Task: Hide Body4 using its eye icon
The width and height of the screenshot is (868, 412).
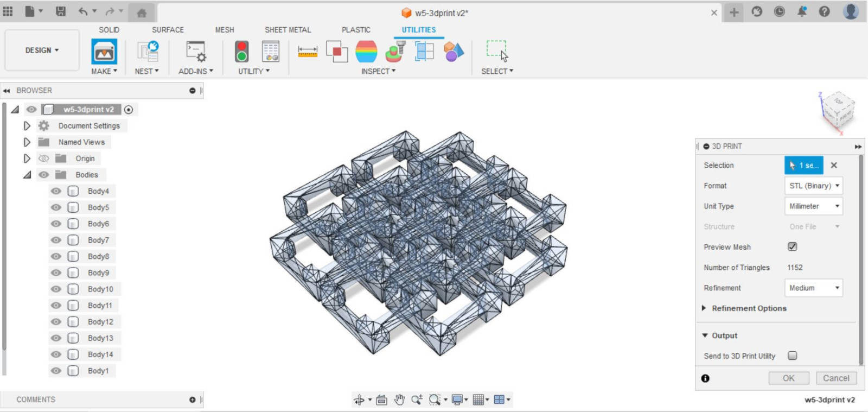Action: tap(56, 191)
